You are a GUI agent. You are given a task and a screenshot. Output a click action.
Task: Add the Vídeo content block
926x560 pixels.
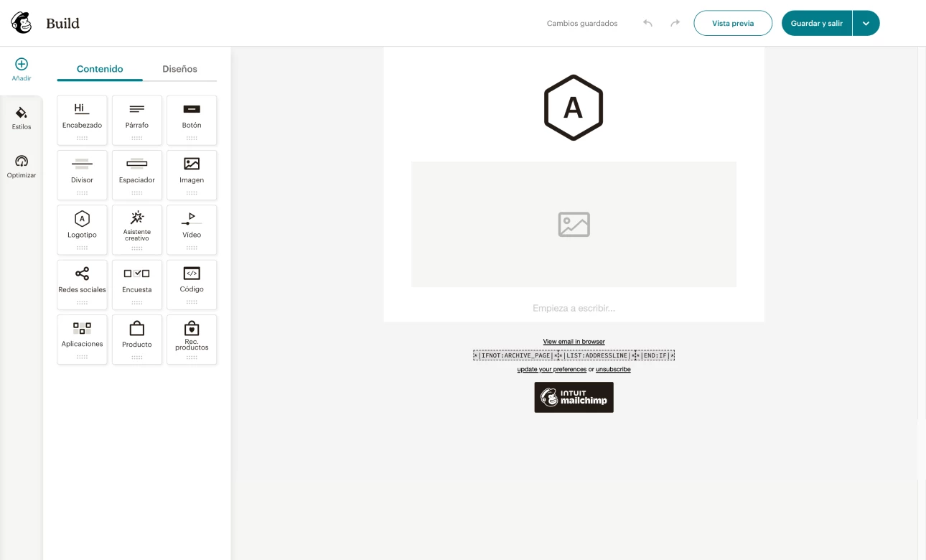pyautogui.click(x=192, y=228)
